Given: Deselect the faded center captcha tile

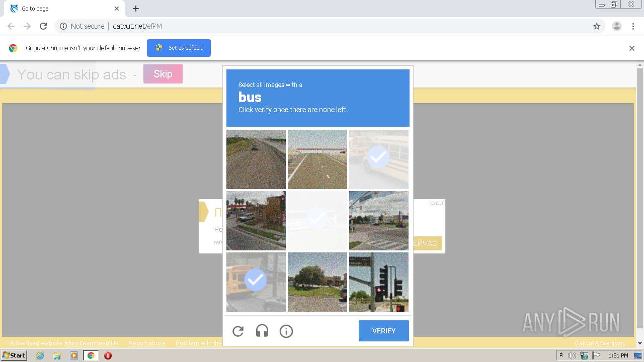Looking at the screenshot, I should tap(317, 221).
